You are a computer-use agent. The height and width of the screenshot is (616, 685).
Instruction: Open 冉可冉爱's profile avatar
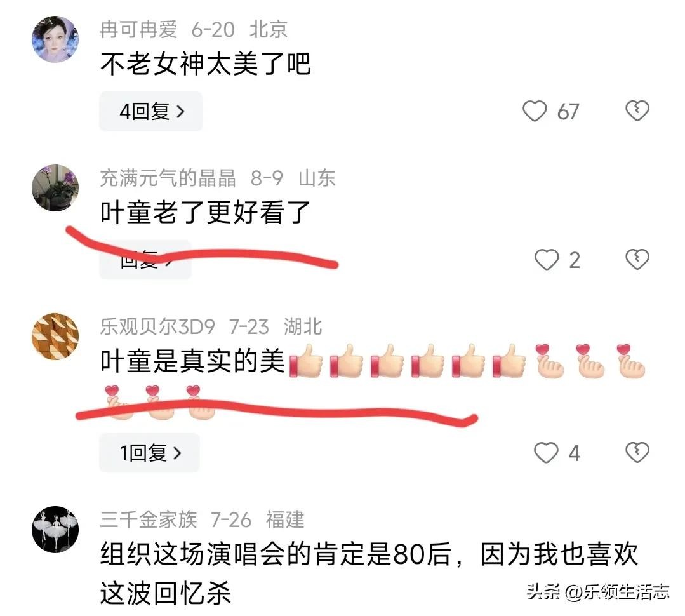click(55, 39)
